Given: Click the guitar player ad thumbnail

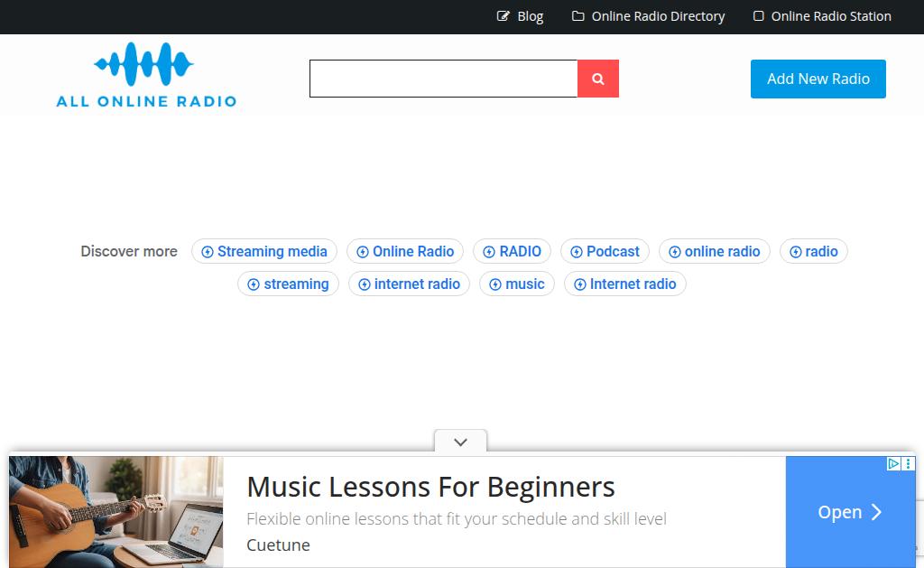Looking at the screenshot, I should click(116, 512).
